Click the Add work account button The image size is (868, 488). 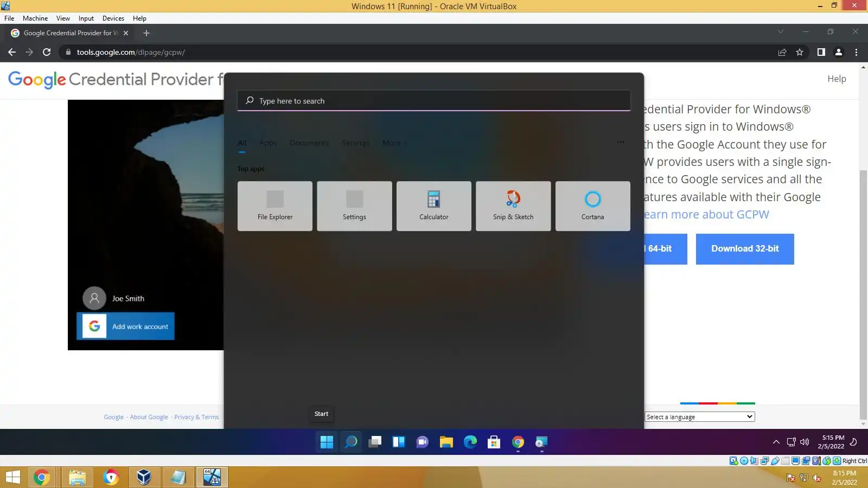point(125,326)
